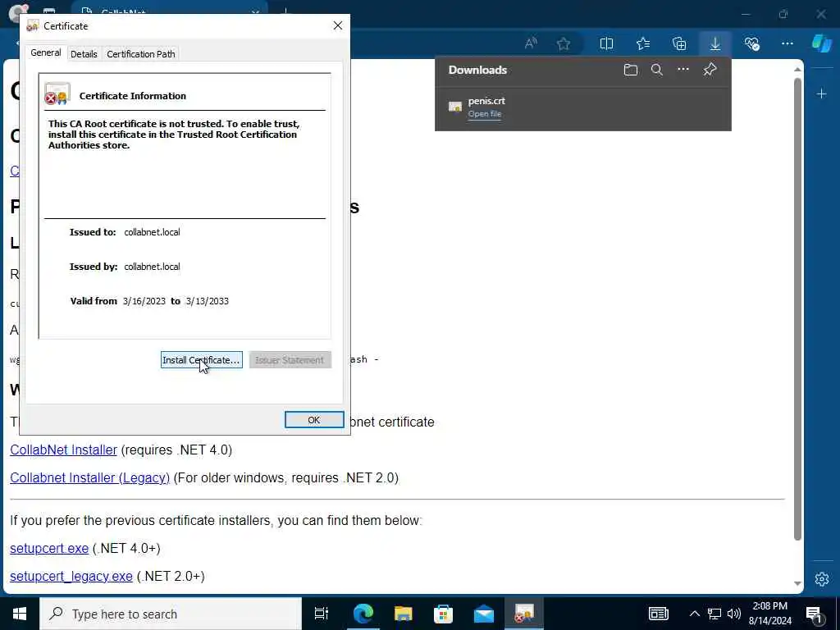Open Browser essentials heart icon
840x630 pixels.
coord(751,44)
